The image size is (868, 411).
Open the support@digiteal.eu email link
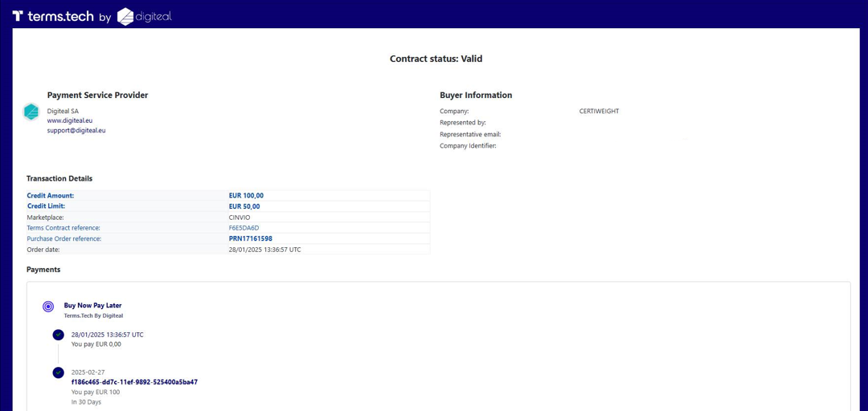76,131
